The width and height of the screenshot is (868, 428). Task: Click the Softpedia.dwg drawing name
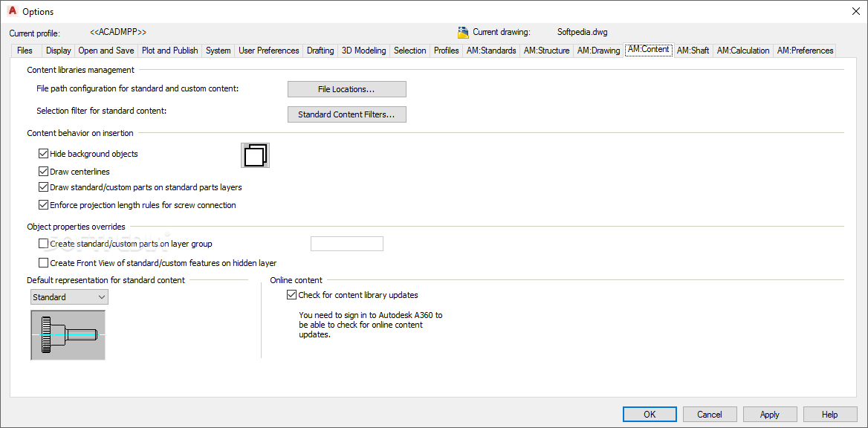coord(582,32)
